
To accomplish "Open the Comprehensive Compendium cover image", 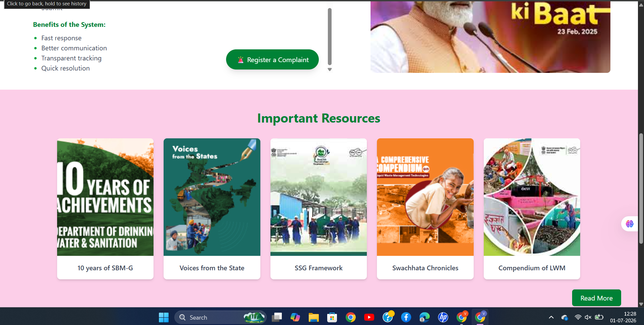I will click(x=425, y=197).
